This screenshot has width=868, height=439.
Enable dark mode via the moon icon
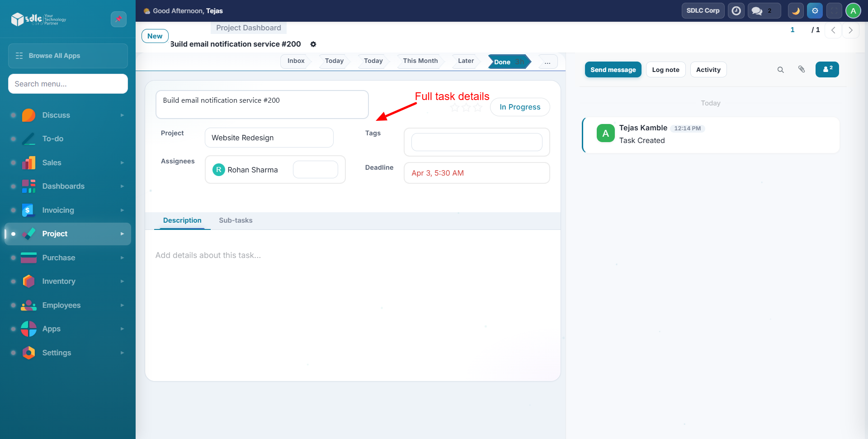point(796,10)
